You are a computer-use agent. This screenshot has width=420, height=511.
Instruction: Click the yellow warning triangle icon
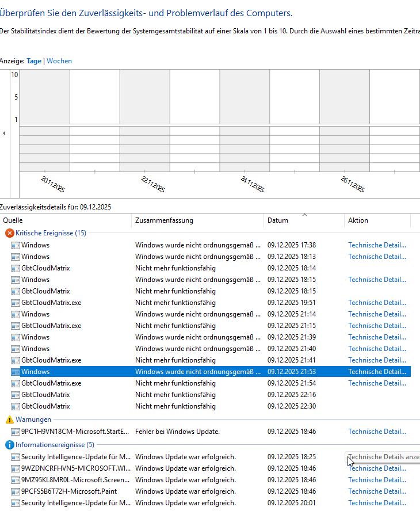[x=10, y=420]
